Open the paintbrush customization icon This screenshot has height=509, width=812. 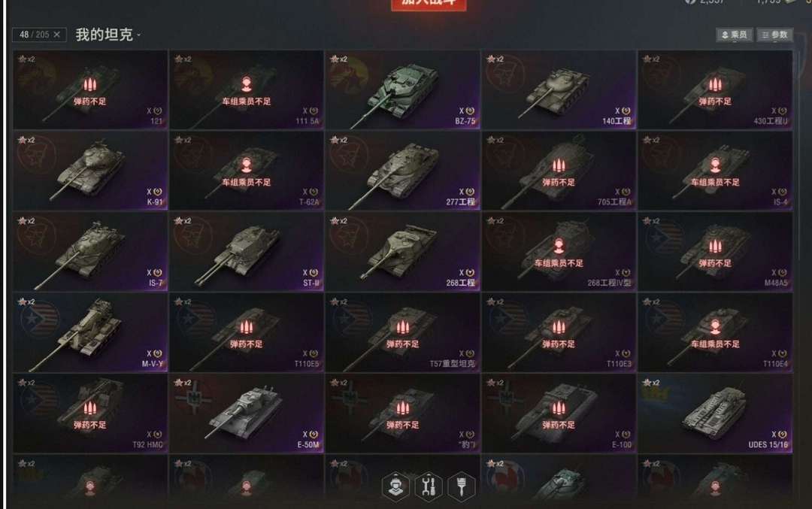click(x=462, y=486)
